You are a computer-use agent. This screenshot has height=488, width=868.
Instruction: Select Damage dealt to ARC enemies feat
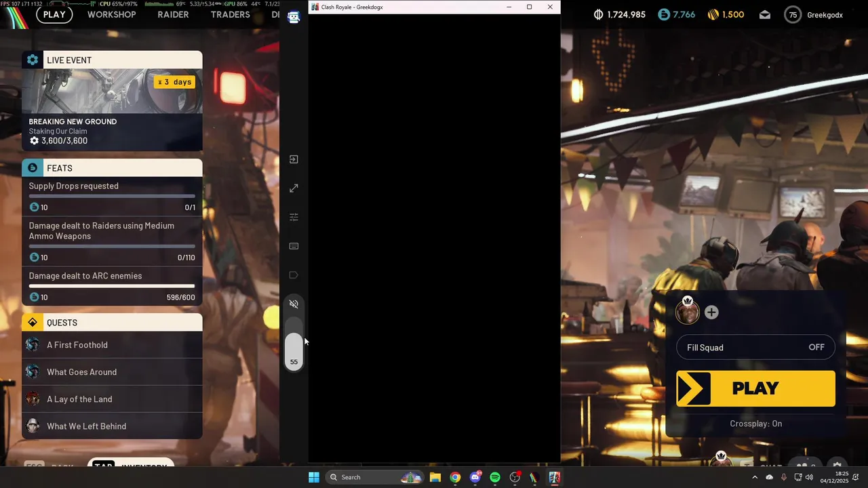[x=112, y=286]
